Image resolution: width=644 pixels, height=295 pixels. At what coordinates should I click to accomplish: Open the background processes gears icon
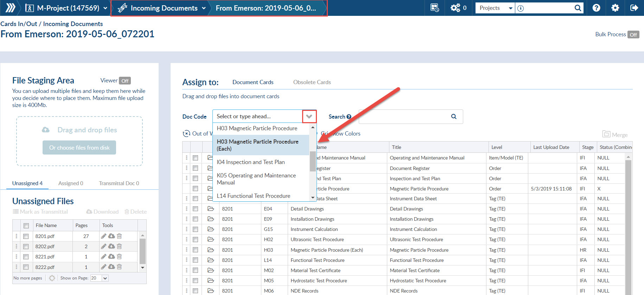click(455, 8)
